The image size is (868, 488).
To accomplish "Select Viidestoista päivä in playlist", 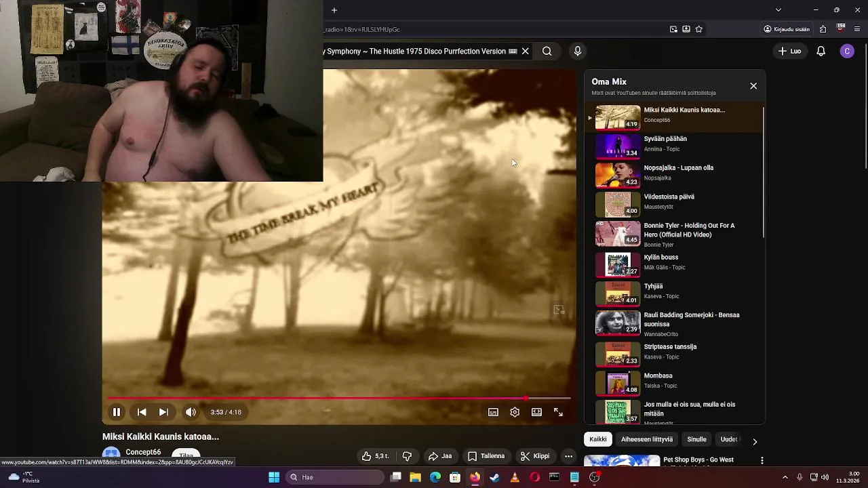I will pyautogui.click(x=675, y=203).
